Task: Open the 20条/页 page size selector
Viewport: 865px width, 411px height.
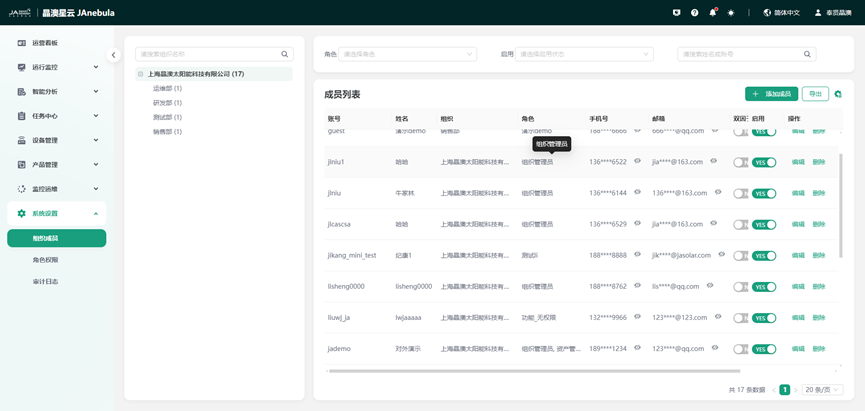Action: click(821, 390)
